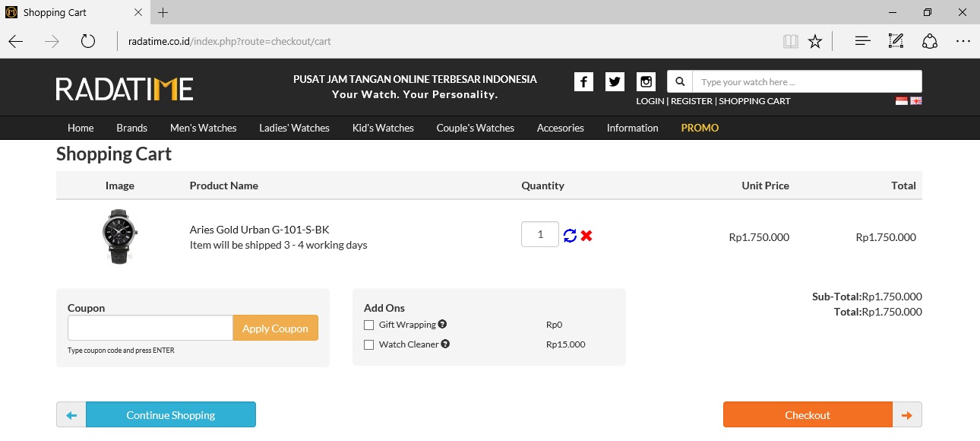Select the Shopping Cart browser tab

click(x=74, y=12)
